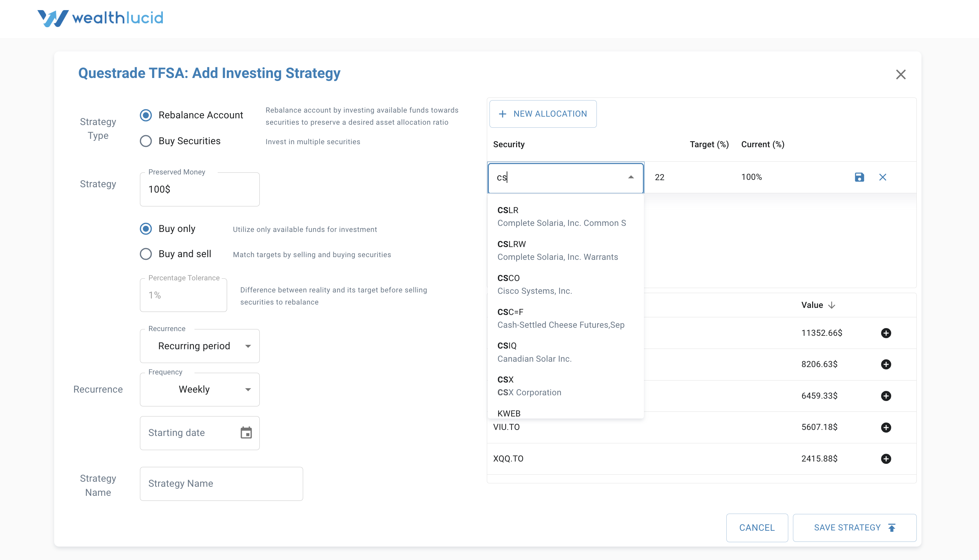This screenshot has height=560, width=979.
Task: Sort by Value using the arrow
Action: coord(832,306)
